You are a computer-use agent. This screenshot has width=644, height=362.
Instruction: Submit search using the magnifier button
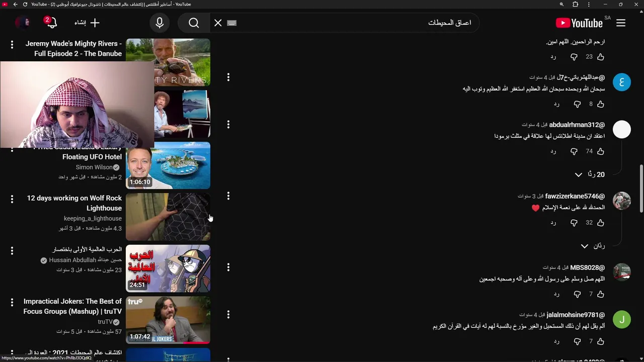point(194,23)
